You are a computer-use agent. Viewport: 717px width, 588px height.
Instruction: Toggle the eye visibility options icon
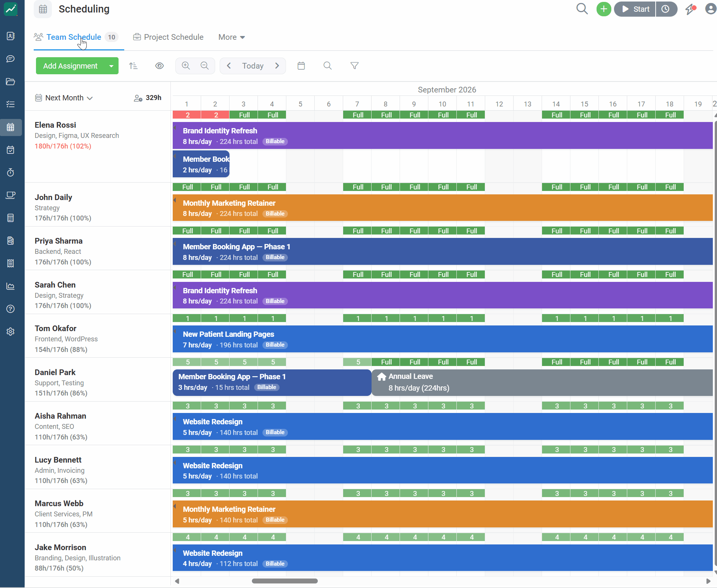coord(159,66)
